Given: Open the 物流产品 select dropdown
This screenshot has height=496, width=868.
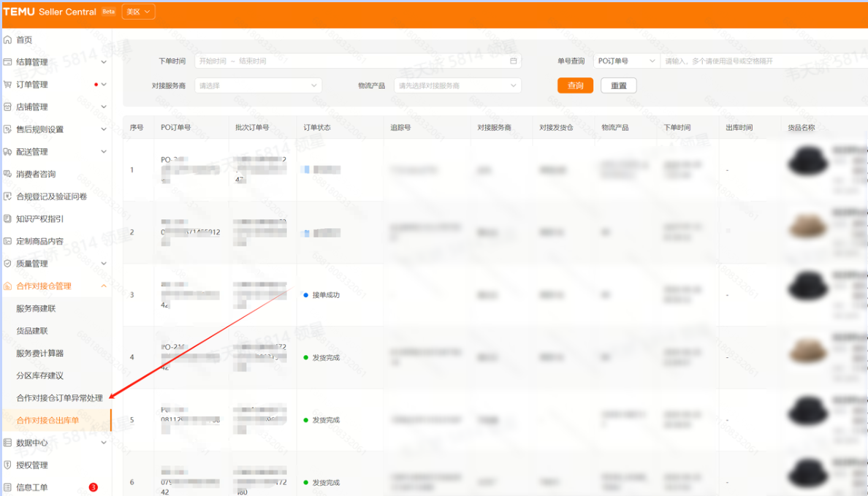Looking at the screenshot, I should point(457,85).
